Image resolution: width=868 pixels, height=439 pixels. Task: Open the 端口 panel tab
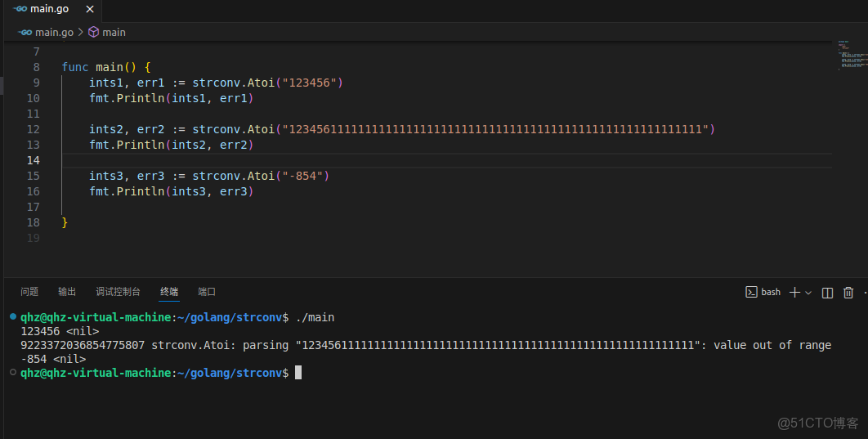click(x=207, y=292)
